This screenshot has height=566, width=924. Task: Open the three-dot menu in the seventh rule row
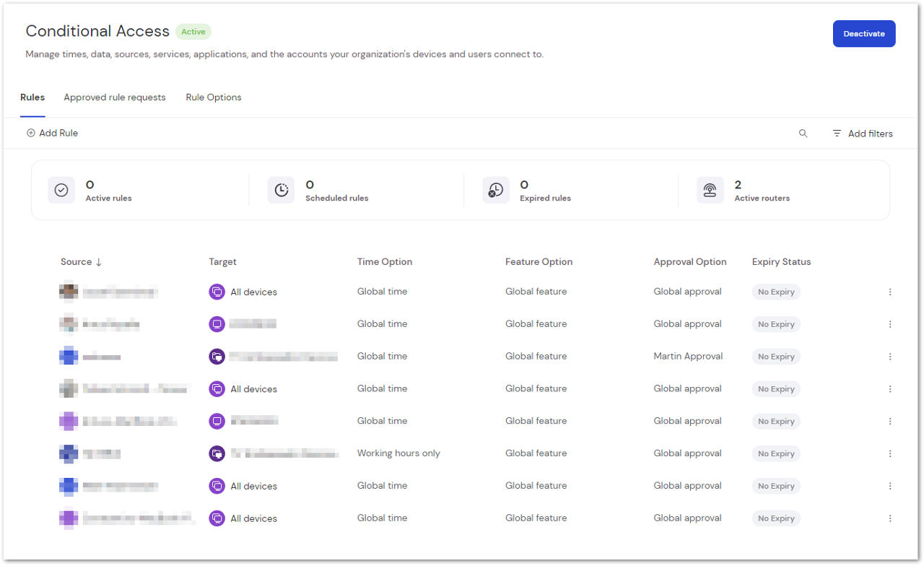point(890,486)
